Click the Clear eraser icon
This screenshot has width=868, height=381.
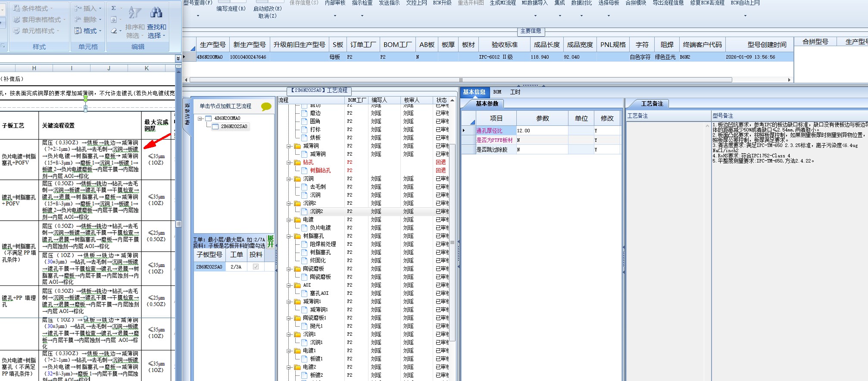coord(114,31)
